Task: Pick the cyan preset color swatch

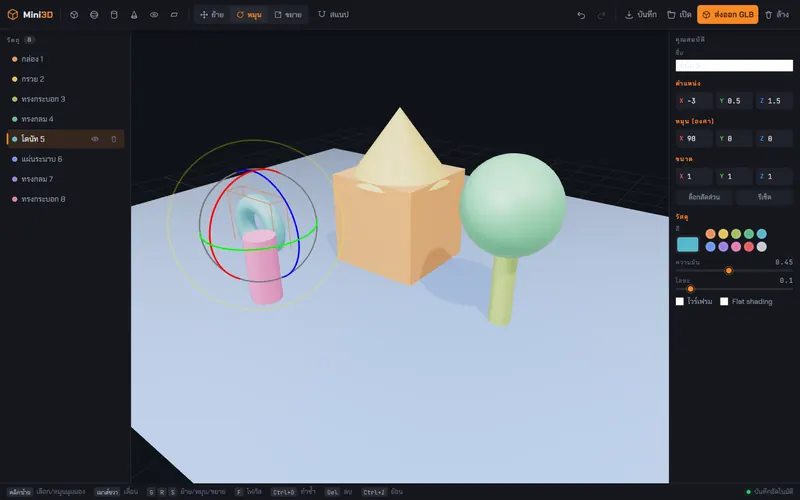Action: tap(762, 234)
